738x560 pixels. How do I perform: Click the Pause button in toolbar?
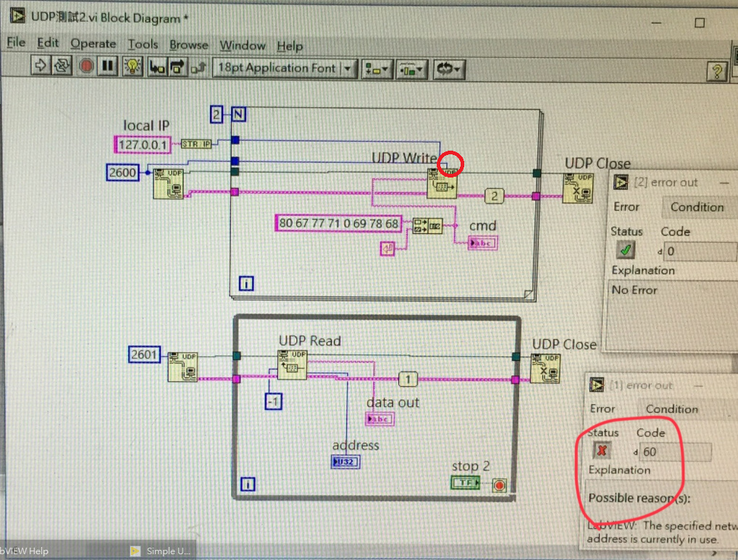[x=108, y=67]
